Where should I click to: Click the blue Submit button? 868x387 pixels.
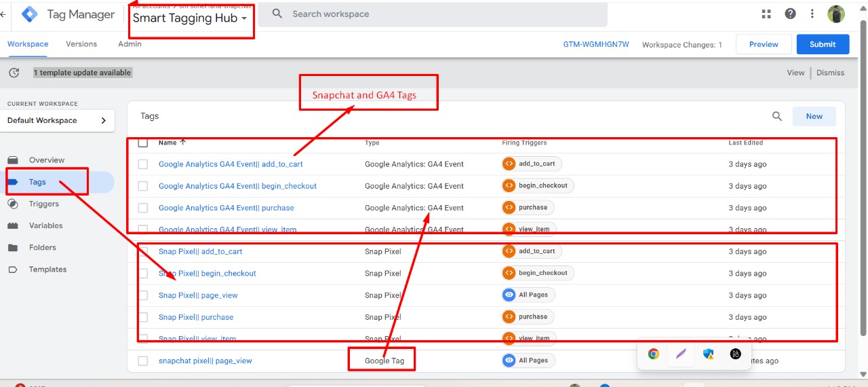(823, 44)
